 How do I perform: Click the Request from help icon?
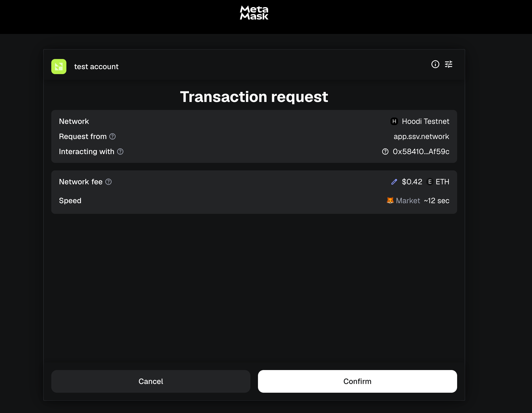coord(112,137)
